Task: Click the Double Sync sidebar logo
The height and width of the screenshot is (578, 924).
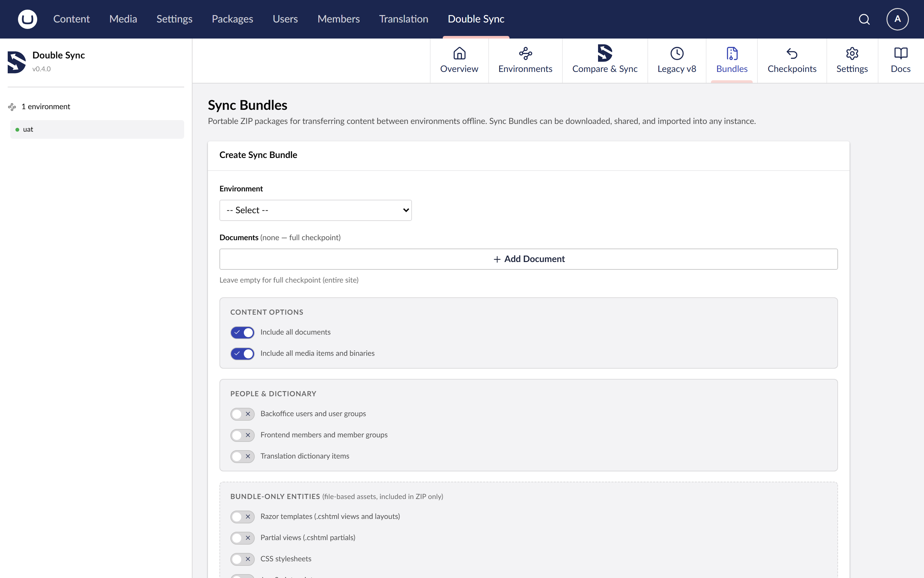Action: click(16, 62)
